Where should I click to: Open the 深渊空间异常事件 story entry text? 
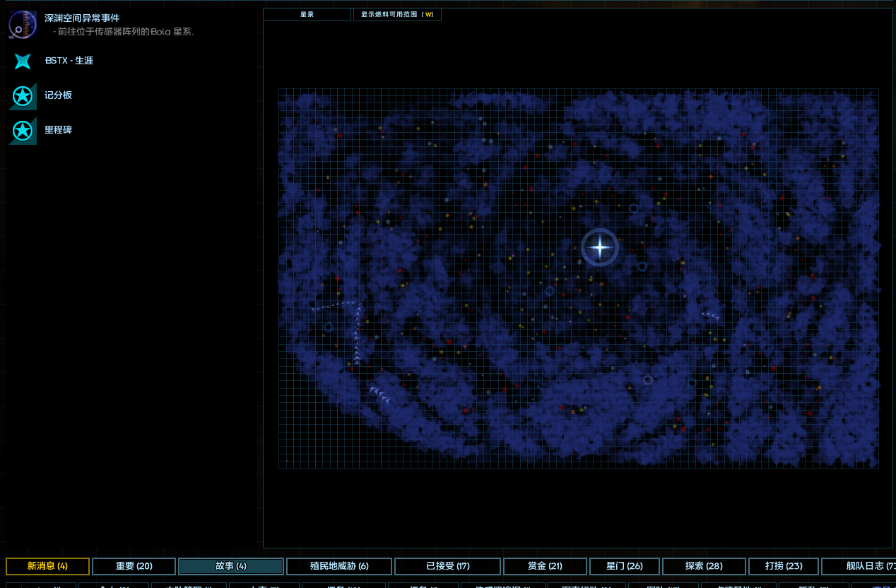(x=82, y=18)
